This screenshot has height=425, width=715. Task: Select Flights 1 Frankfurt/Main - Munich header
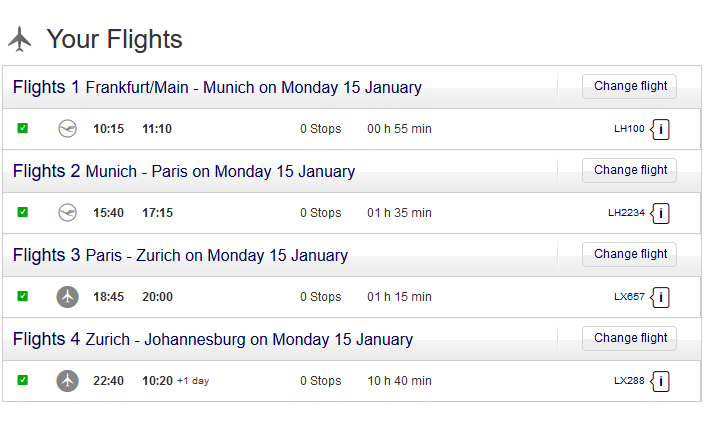click(x=217, y=88)
